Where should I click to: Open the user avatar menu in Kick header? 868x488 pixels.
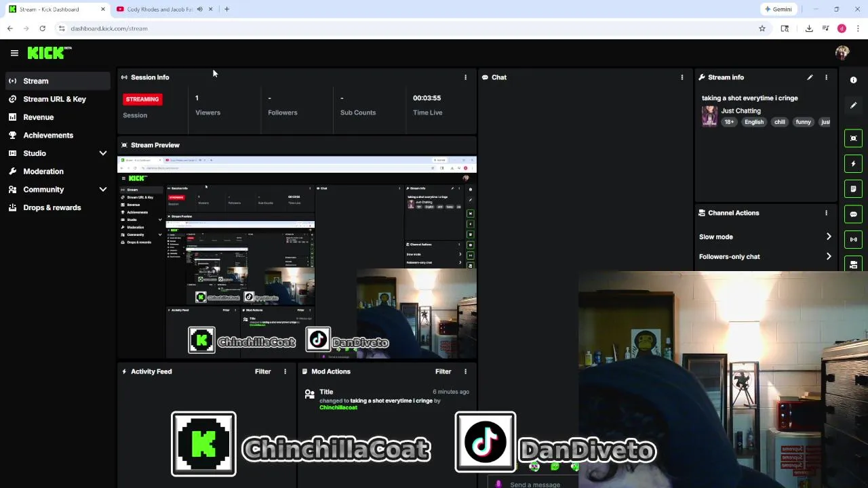point(842,53)
